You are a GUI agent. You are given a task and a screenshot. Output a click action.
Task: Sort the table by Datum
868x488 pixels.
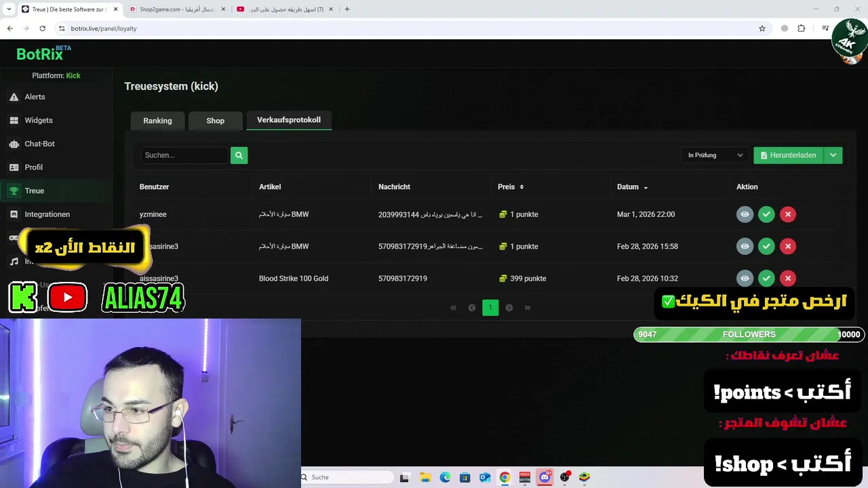coord(632,187)
